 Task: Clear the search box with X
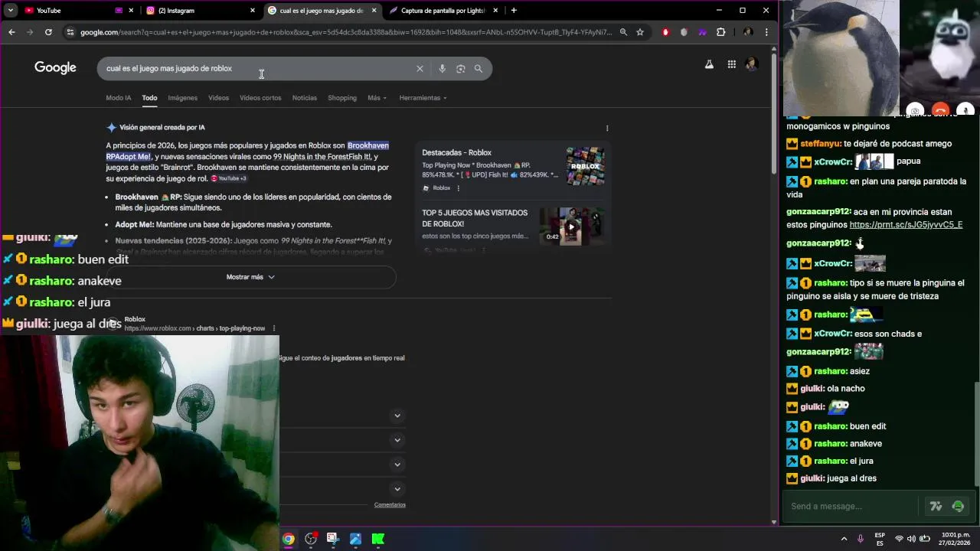pos(420,69)
